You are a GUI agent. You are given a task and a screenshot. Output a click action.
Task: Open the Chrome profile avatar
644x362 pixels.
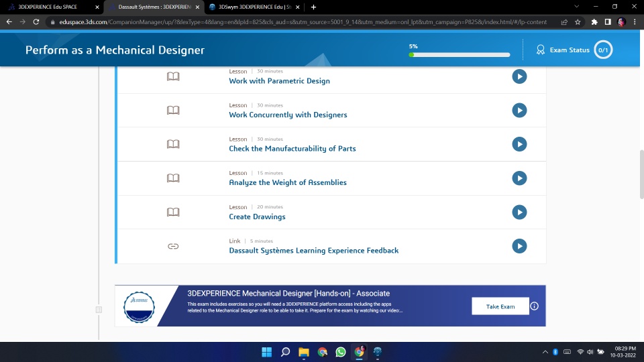click(x=621, y=22)
